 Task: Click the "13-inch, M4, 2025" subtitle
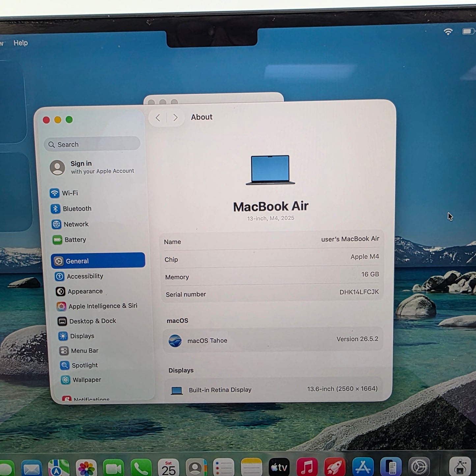tap(271, 218)
